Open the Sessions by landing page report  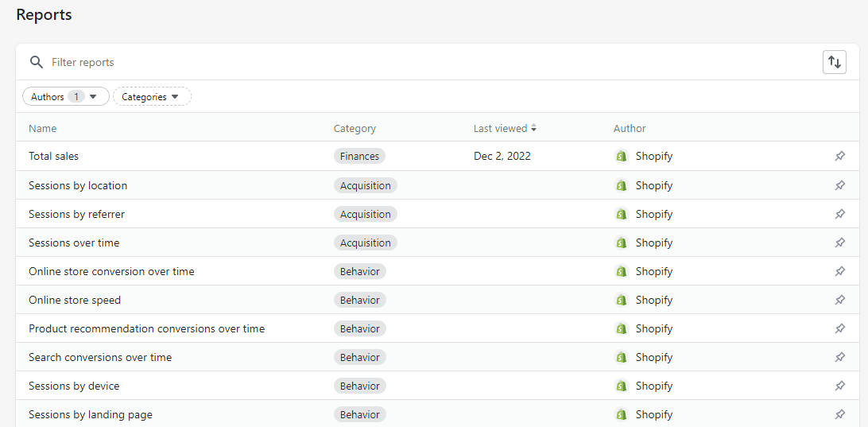coord(91,414)
